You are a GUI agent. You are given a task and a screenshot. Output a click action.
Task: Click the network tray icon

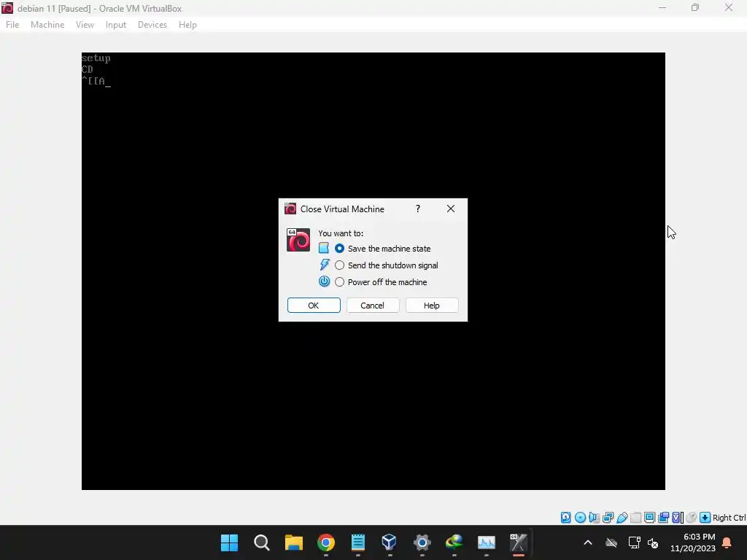coord(634,542)
